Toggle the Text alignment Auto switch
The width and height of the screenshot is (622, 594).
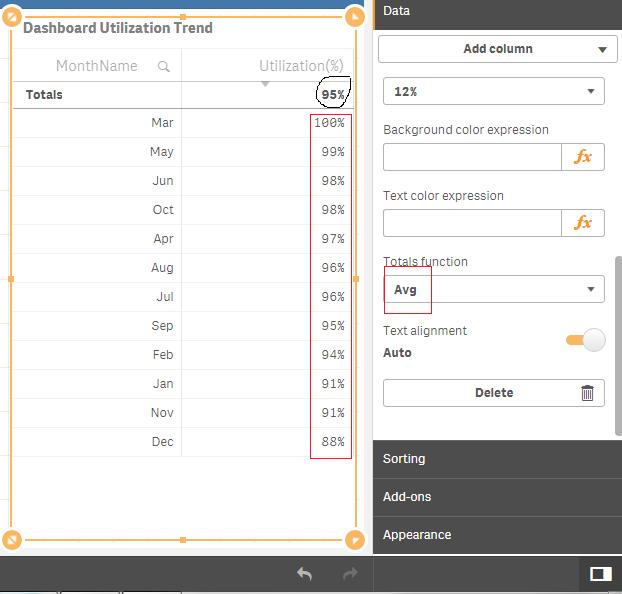pos(586,341)
